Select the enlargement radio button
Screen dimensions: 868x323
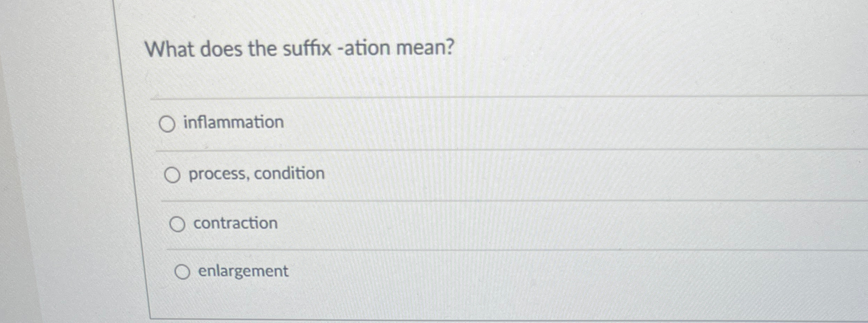click(183, 272)
